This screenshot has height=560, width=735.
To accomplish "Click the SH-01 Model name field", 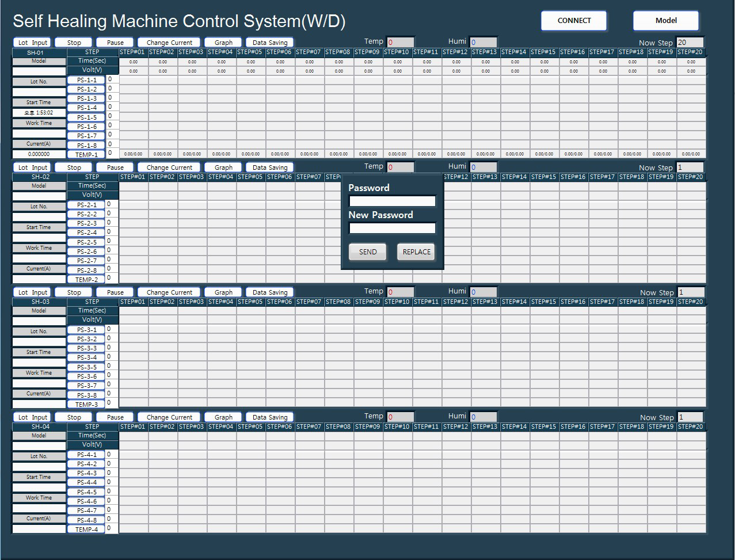I will pos(39,71).
